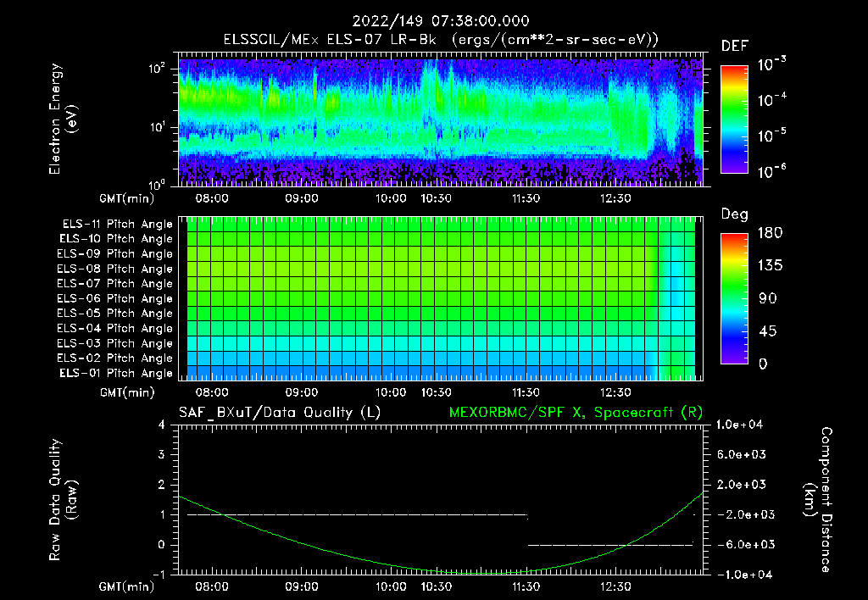This screenshot has width=868, height=600.
Task: Select the ELS-07 Pitch Angle row label
Action: [x=115, y=283]
